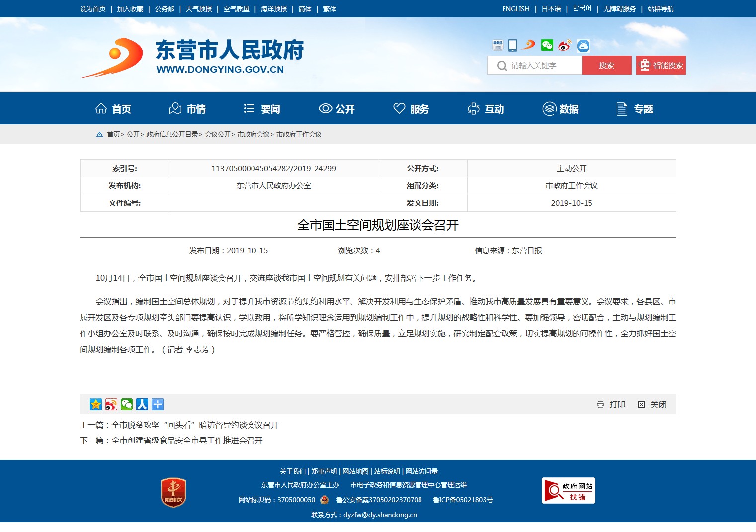Image resolution: width=756 pixels, height=532 pixels.
Task: Click the blue plus icon for more sharing
Action: coord(158,404)
